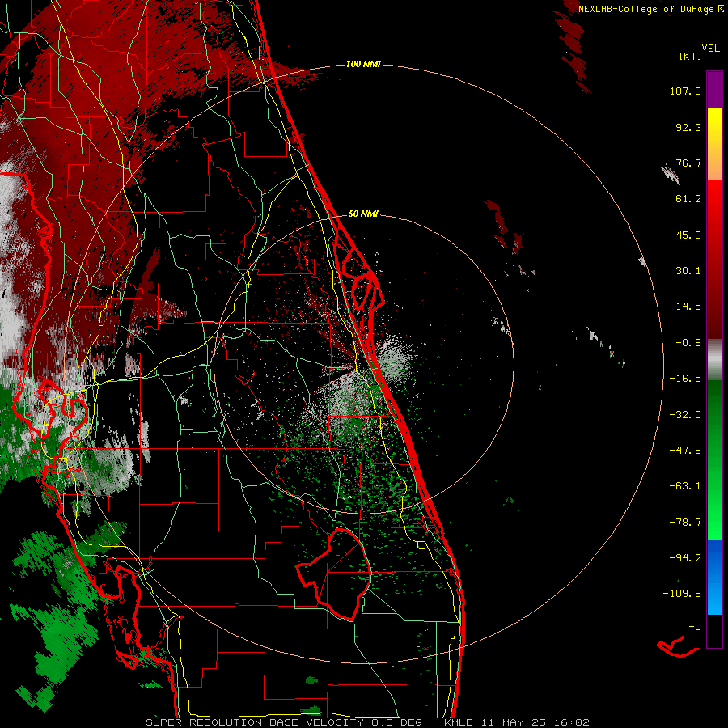Viewport: 728px width, 728px height.
Task: Click the 107.8 value on velocity scale
Action: (685, 91)
